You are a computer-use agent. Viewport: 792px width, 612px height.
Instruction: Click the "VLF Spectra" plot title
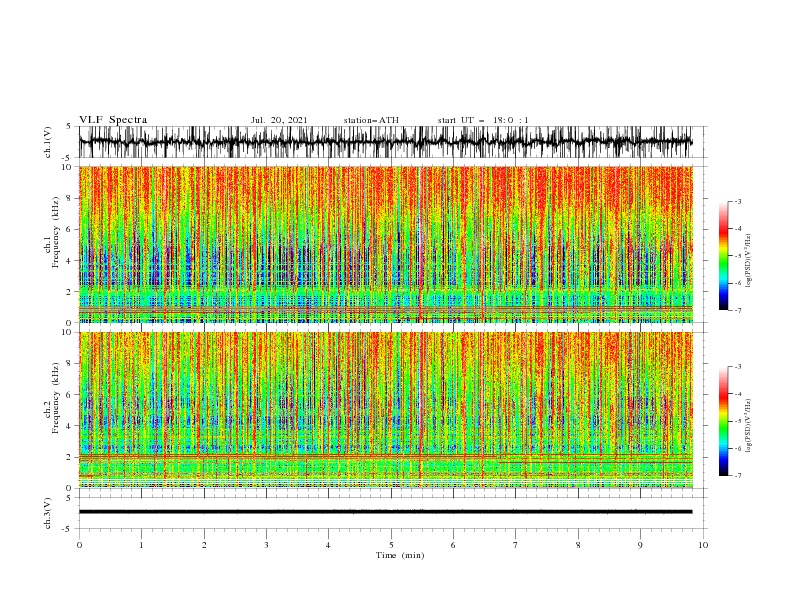(x=113, y=120)
